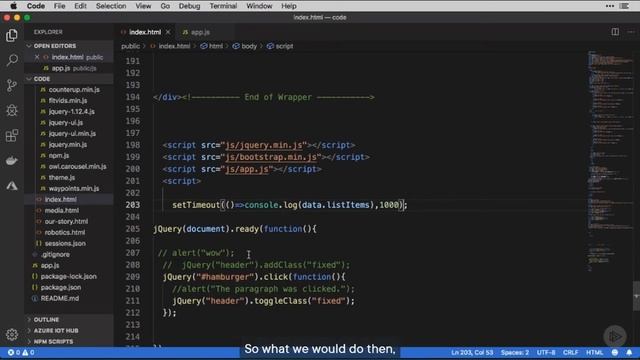Click the HTML language mode status item
640x360 pixels.
(x=595, y=352)
